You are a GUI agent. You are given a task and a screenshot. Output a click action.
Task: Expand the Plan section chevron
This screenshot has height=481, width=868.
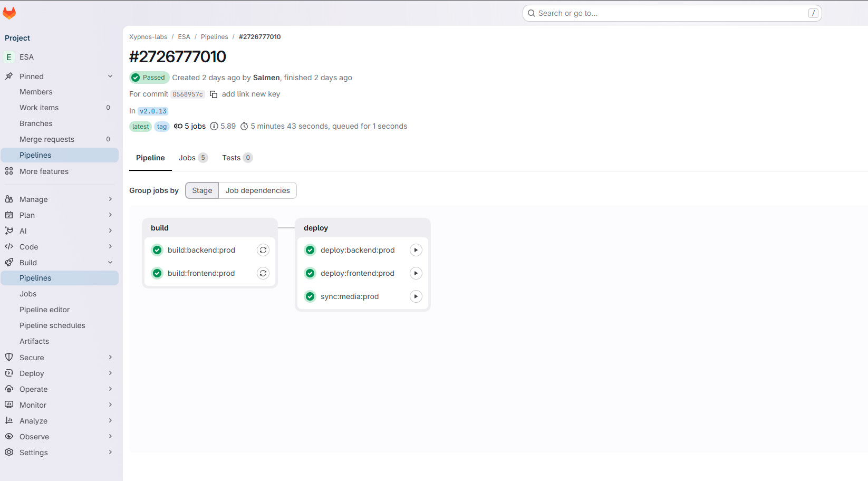(x=110, y=215)
